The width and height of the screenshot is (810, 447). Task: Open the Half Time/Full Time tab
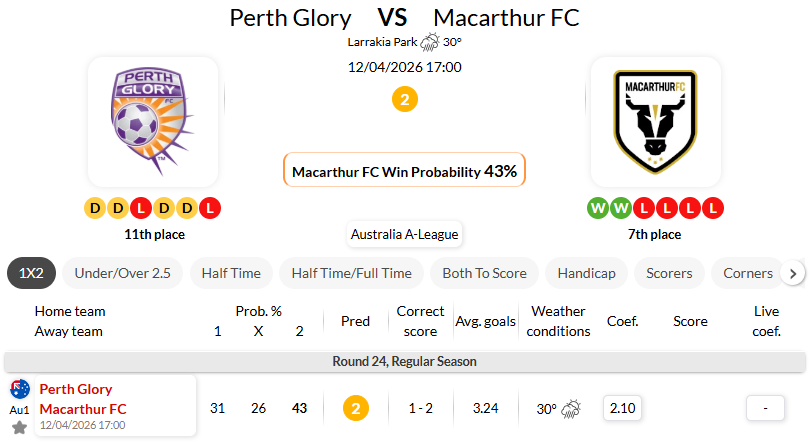coord(351,273)
